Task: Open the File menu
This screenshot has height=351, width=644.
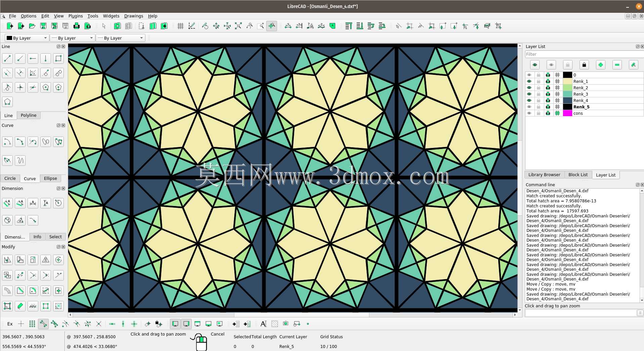Action: (12, 16)
